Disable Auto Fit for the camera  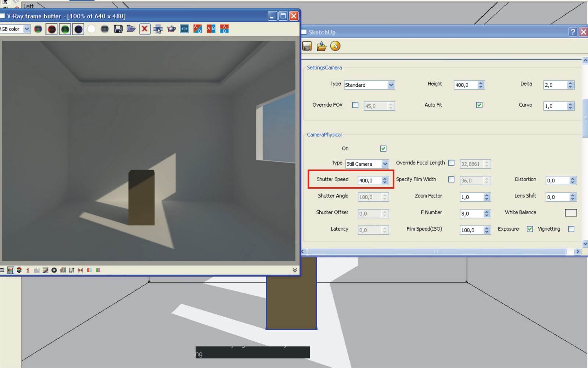pyautogui.click(x=479, y=105)
